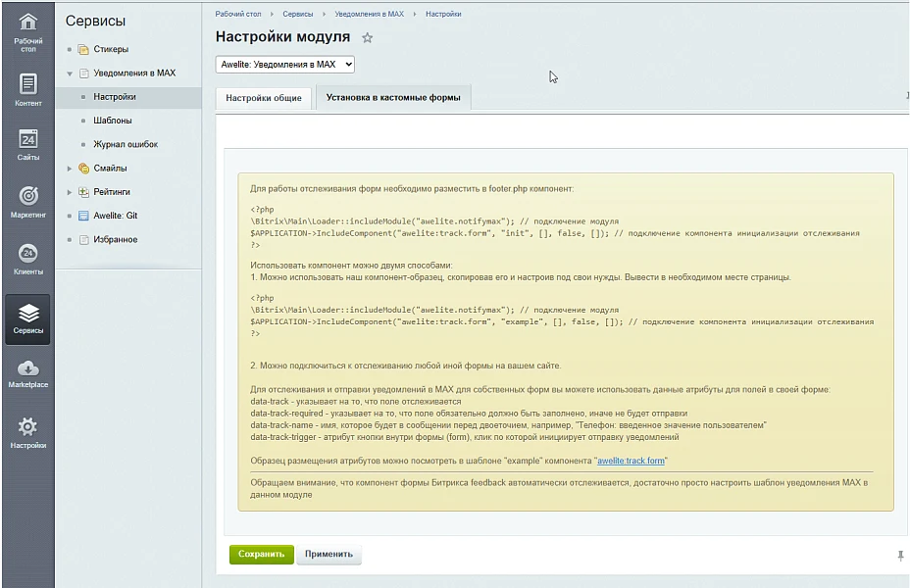Switch to the Настройки общие tab
This screenshot has width=910, height=588.
pyautogui.click(x=264, y=98)
